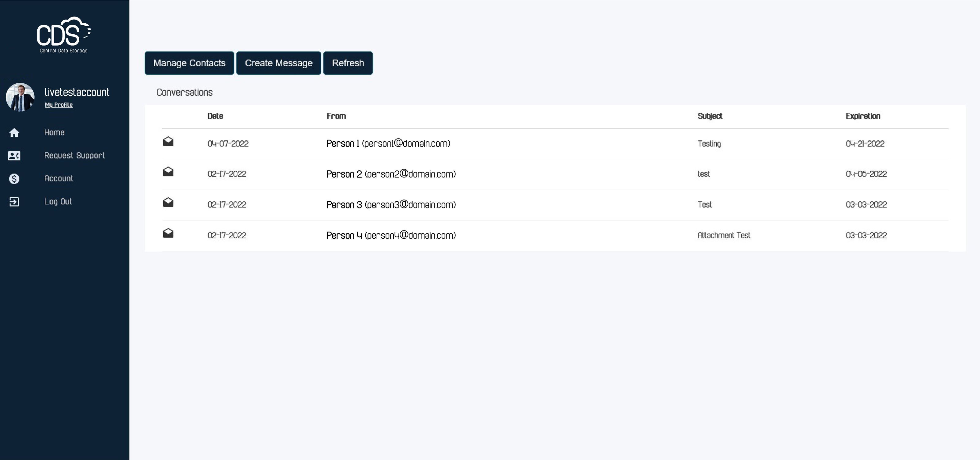
Task: Click the user profile avatar photo
Action: 20,97
